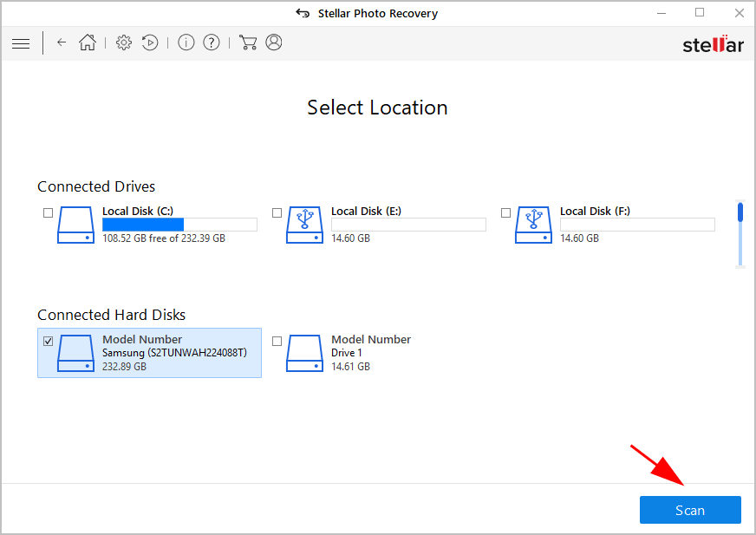Check the Local Disk (E:) checkbox
The height and width of the screenshot is (535, 756).
277,212
